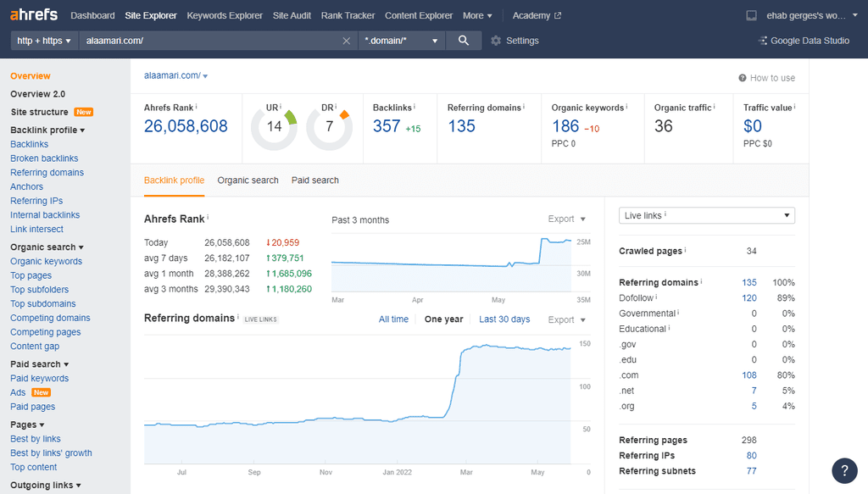Click the 120 Dofollow referring domains value
Image resolution: width=868 pixels, height=494 pixels.
749,298
